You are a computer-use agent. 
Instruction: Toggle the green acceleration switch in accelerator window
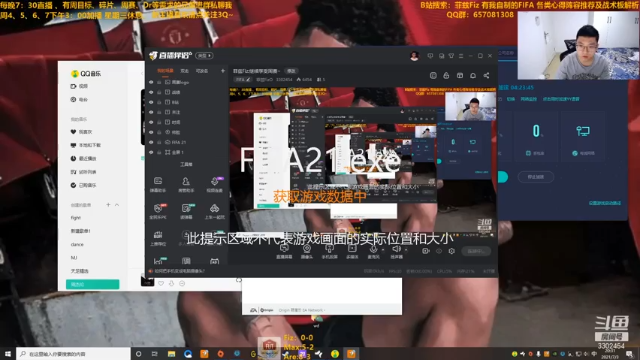503,177
